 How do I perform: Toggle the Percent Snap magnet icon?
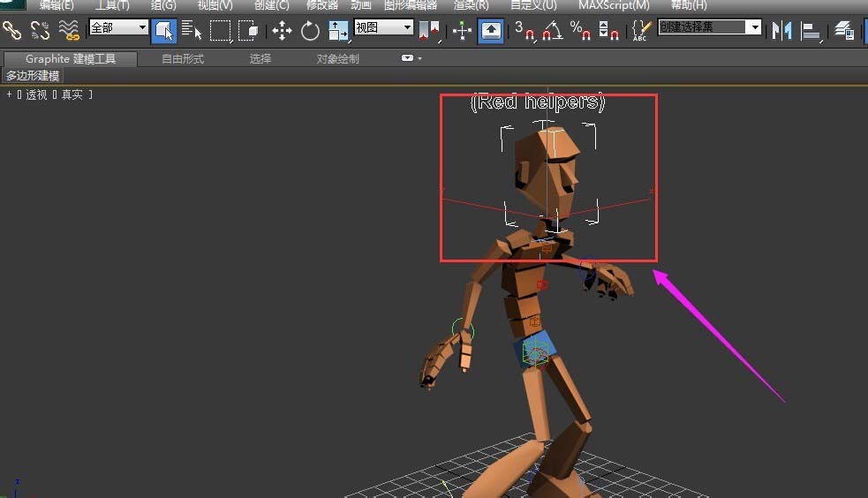tap(580, 30)
